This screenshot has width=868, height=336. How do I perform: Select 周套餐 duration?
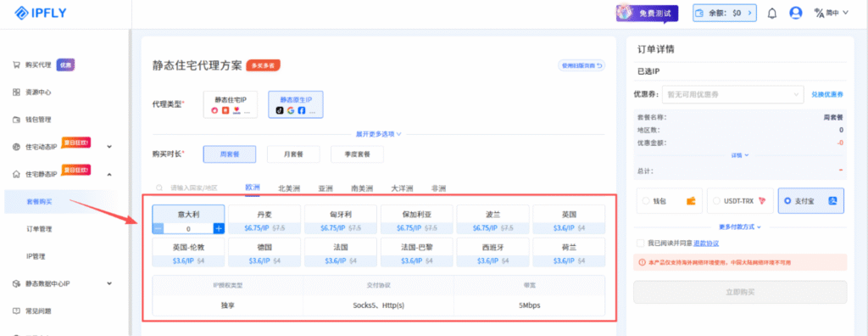pos(230,154)
